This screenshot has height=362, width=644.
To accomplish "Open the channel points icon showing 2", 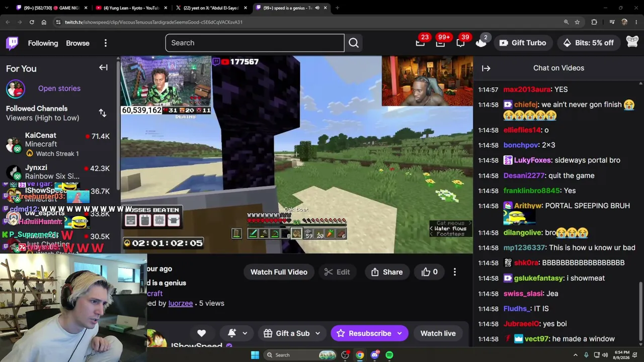I will [480, 43].
